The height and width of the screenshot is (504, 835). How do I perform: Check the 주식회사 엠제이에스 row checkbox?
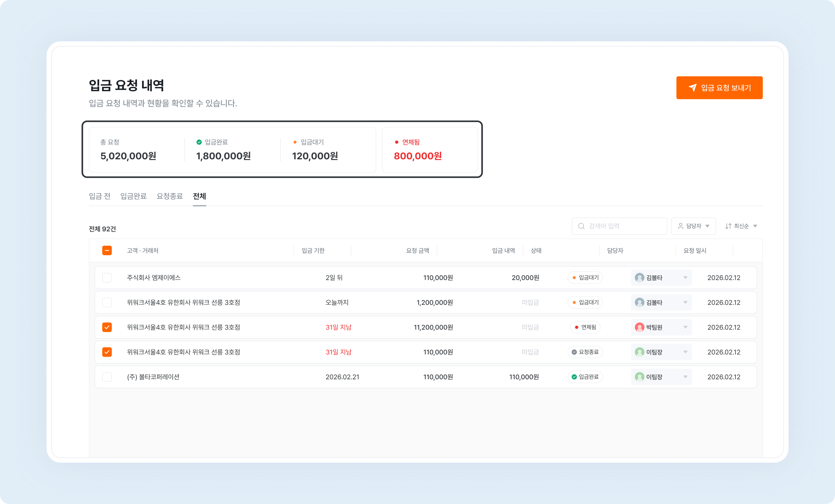click(x=107, y=278)
